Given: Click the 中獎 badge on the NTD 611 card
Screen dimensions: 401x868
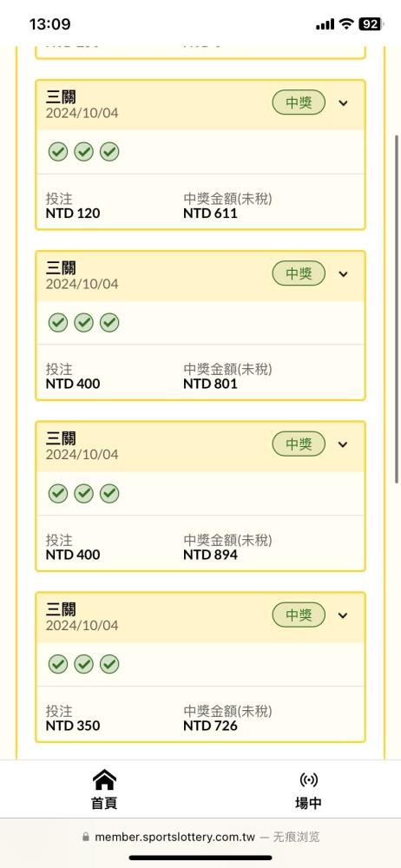Looking at the screenshot, I should (299, 103).
